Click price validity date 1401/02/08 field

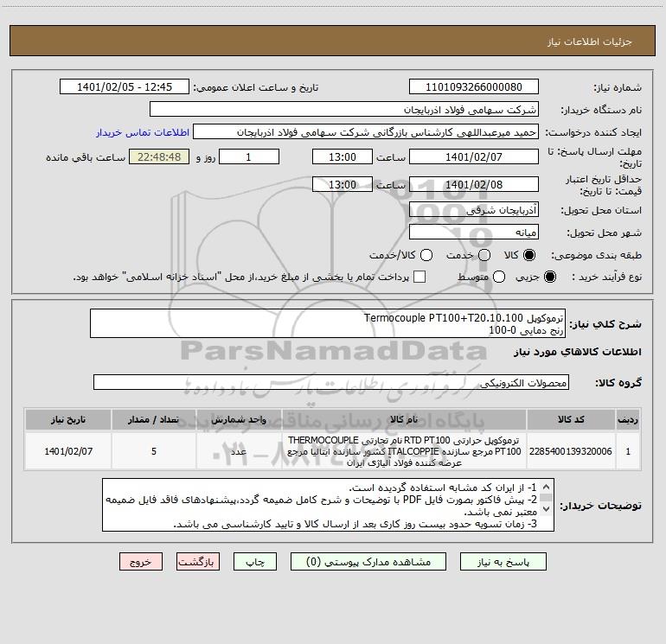(474, 184)
